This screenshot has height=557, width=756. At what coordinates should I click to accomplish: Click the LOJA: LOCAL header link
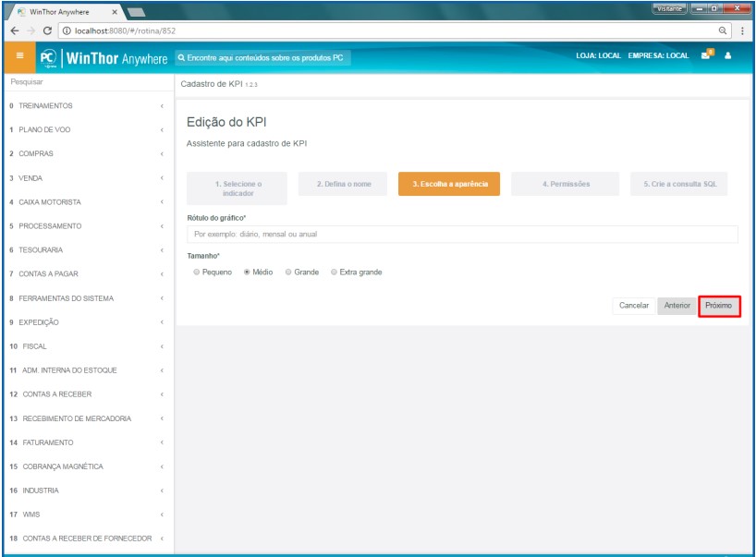(598, 56)
